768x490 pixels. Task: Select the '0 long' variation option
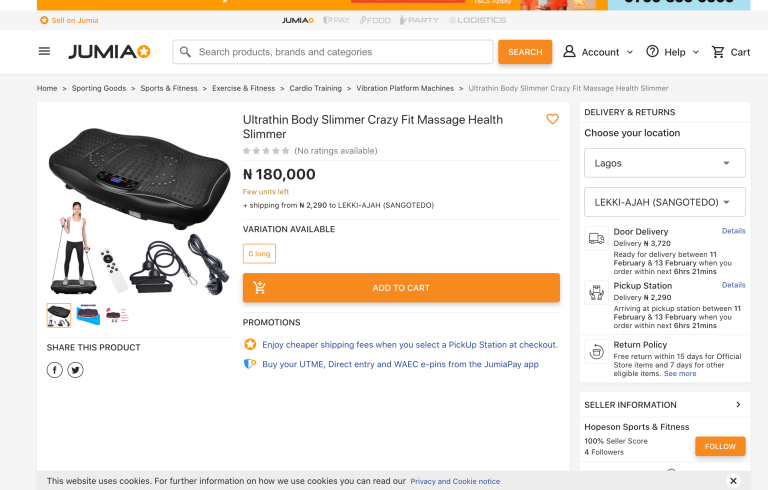[x=259, y=254]
